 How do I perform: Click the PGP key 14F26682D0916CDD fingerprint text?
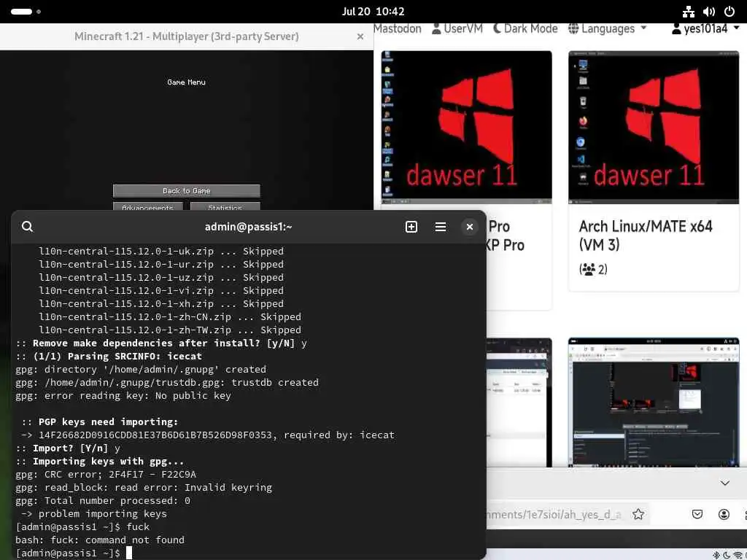tap(155, 435)
